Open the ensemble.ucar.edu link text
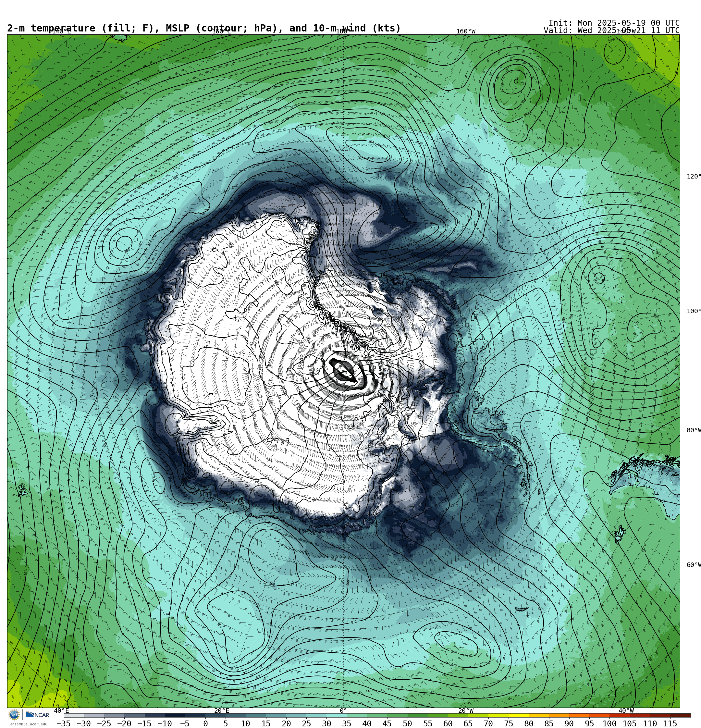 click(x=29, y=724)
